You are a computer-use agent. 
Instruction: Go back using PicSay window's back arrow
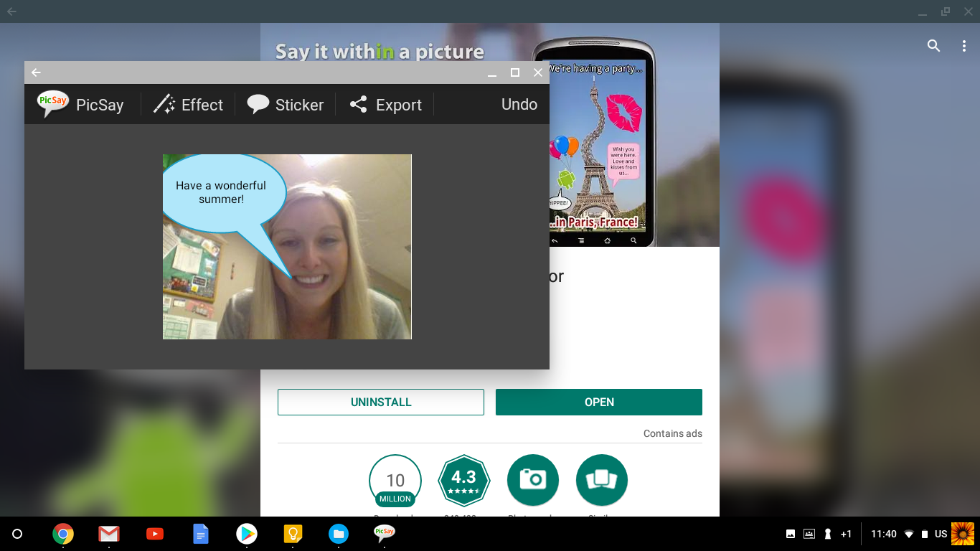36,72
